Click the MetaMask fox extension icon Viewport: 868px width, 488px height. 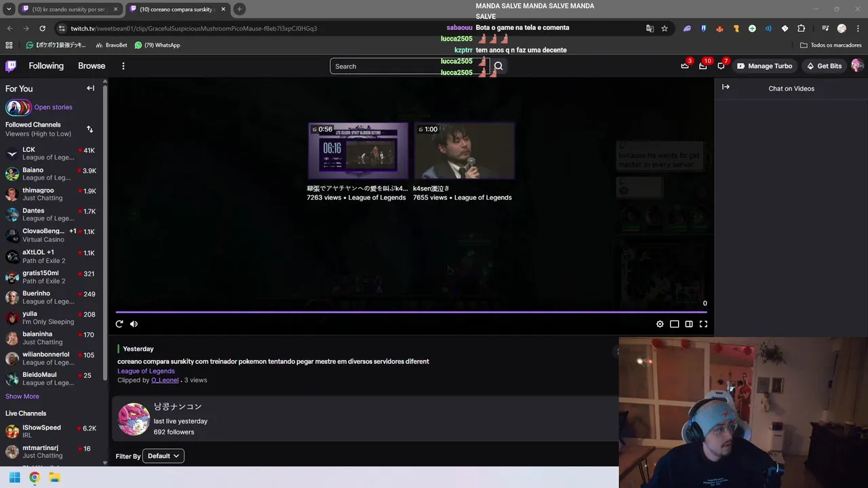719,28
